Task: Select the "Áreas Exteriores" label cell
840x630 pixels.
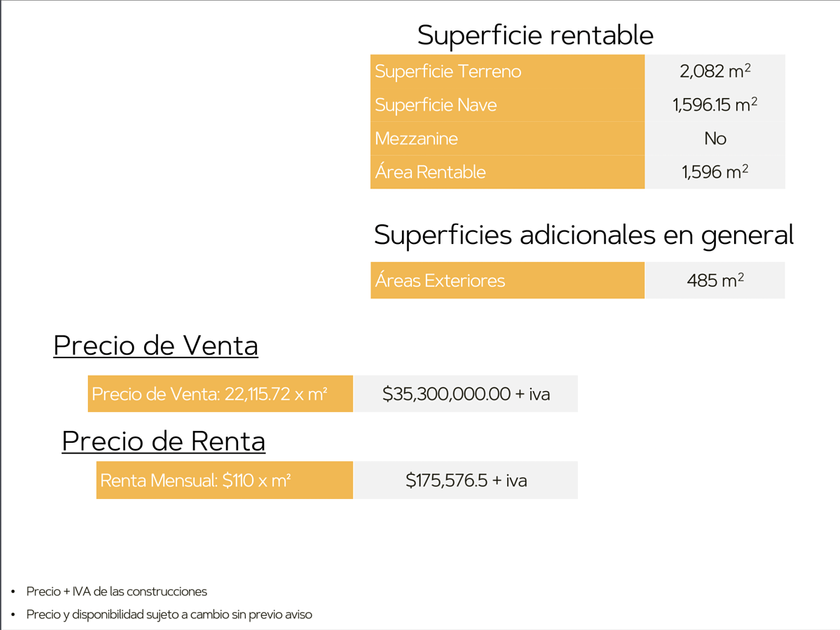Action: tap(507, 281)
